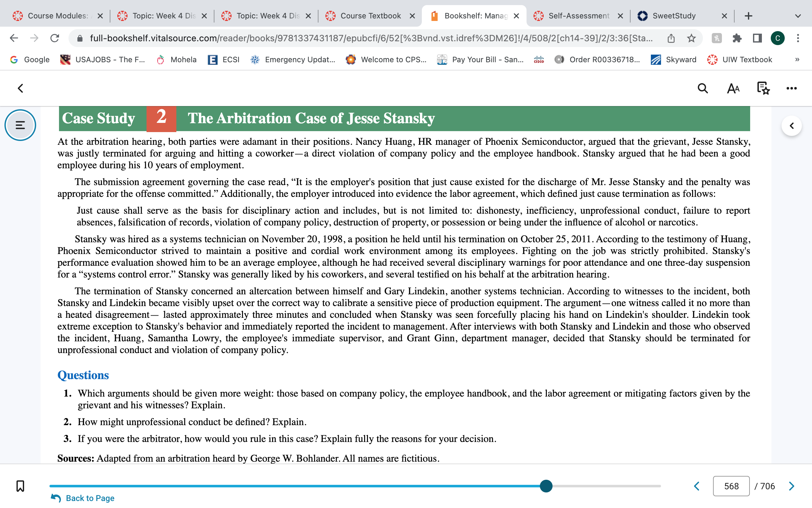Screen dimensions: 812x508
Task: Bookmark this tab with the star icon
Action: coord(691,38)
